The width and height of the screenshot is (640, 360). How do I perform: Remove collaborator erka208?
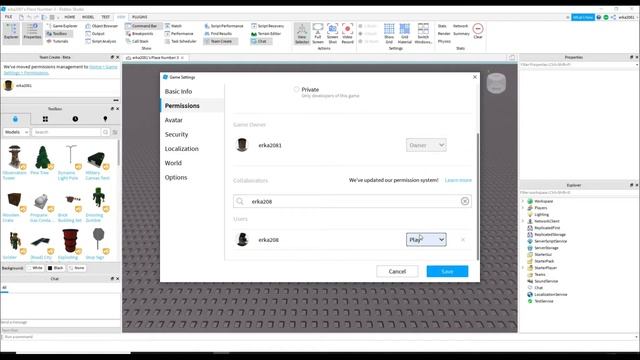pos(463,240)
